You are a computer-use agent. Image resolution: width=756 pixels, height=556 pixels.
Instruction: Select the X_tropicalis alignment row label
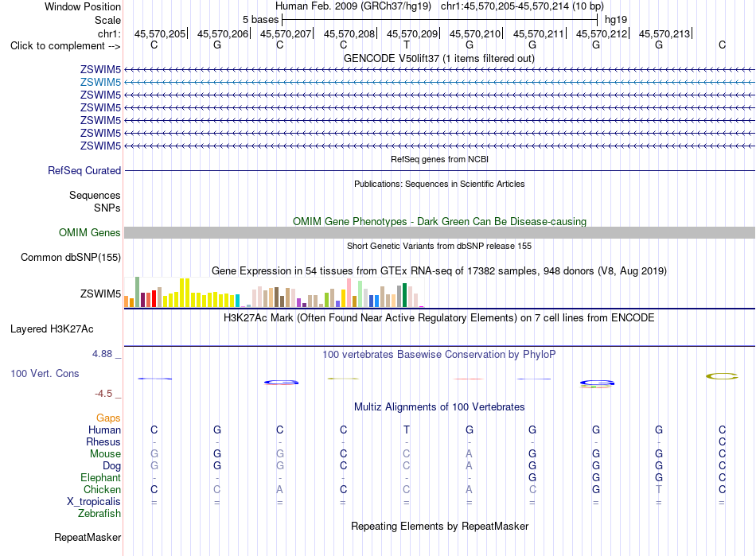(94, 502)
